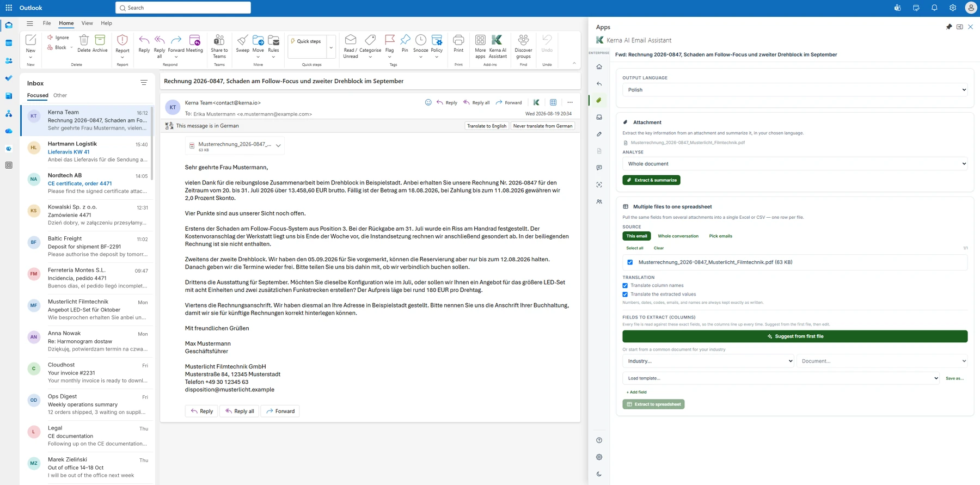980x485 pixels.
Task: Click the Sweep icon in the ribbon
Action: coord(242,40)
